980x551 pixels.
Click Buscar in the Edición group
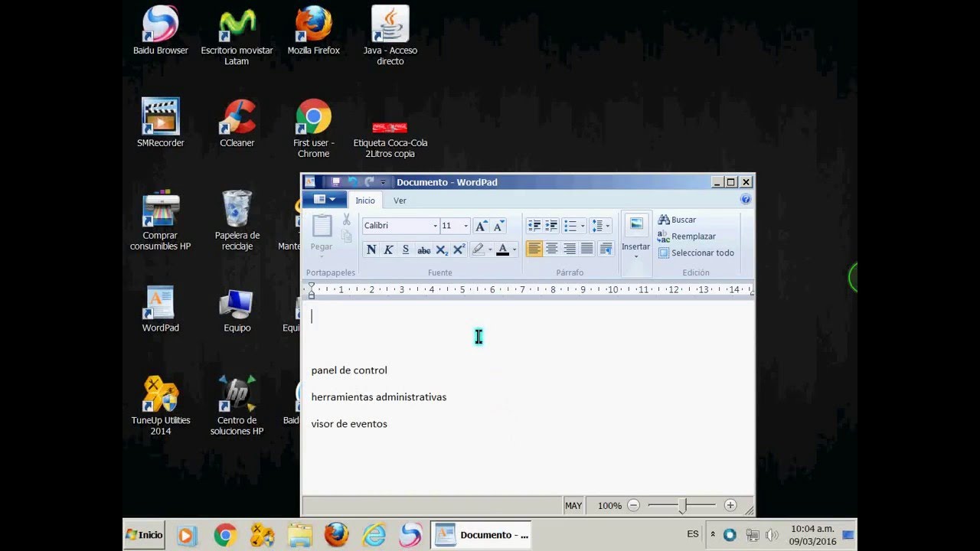coord(677,220)
